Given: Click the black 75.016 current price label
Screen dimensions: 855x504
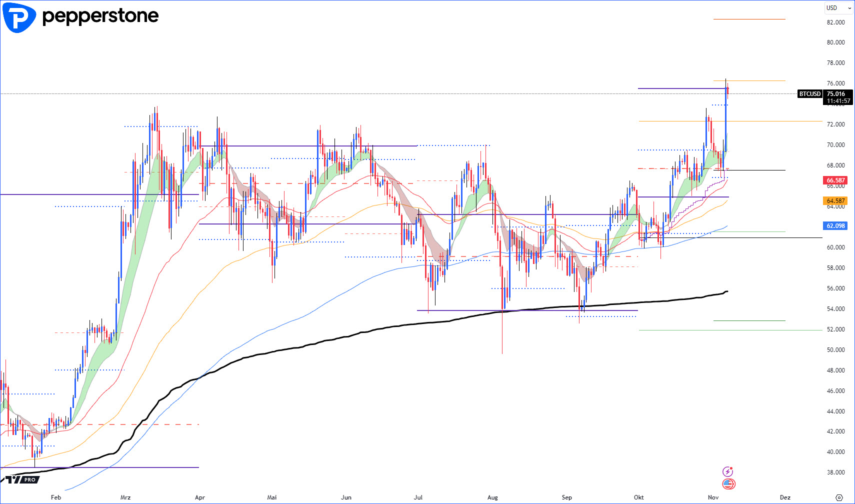Looking at the screenshot, I should tap(836, 94).
